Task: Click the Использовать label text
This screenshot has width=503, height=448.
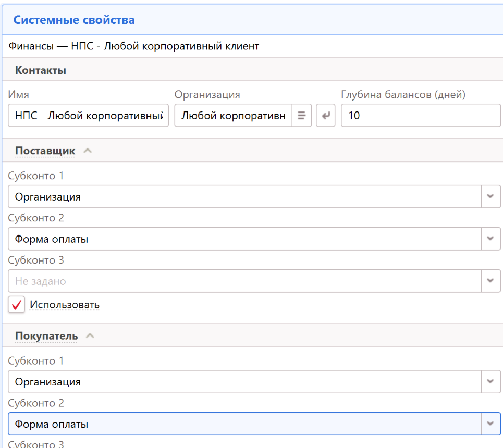Action: click(x=65, y=305)
